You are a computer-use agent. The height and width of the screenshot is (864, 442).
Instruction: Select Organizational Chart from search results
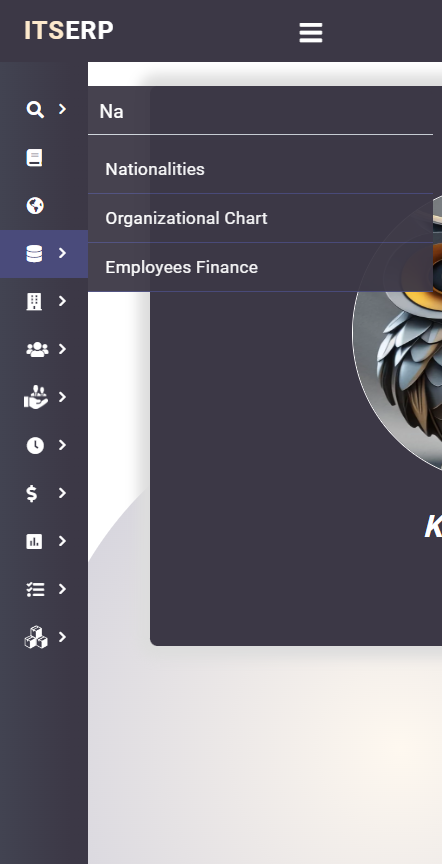pos(260,218)
